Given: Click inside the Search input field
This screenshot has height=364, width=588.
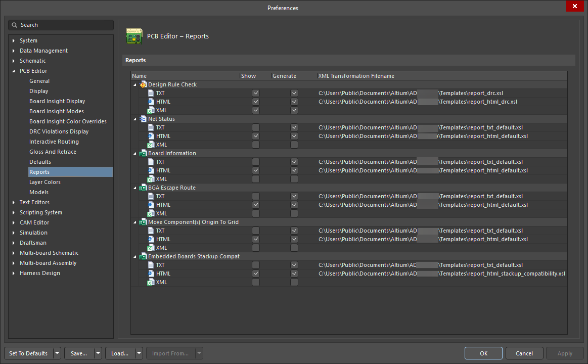Looking at the screenshot, I should click(61, 25).
